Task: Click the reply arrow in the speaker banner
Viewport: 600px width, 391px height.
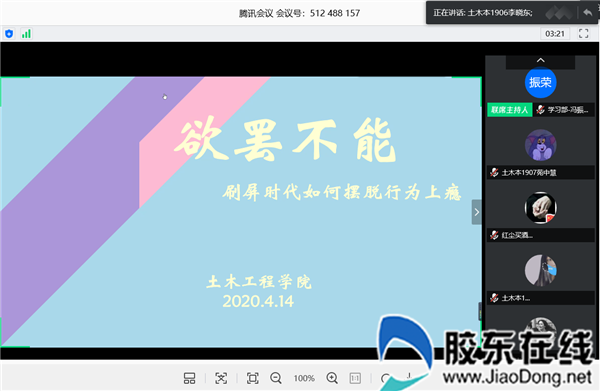Action: [x=588, y=13]
